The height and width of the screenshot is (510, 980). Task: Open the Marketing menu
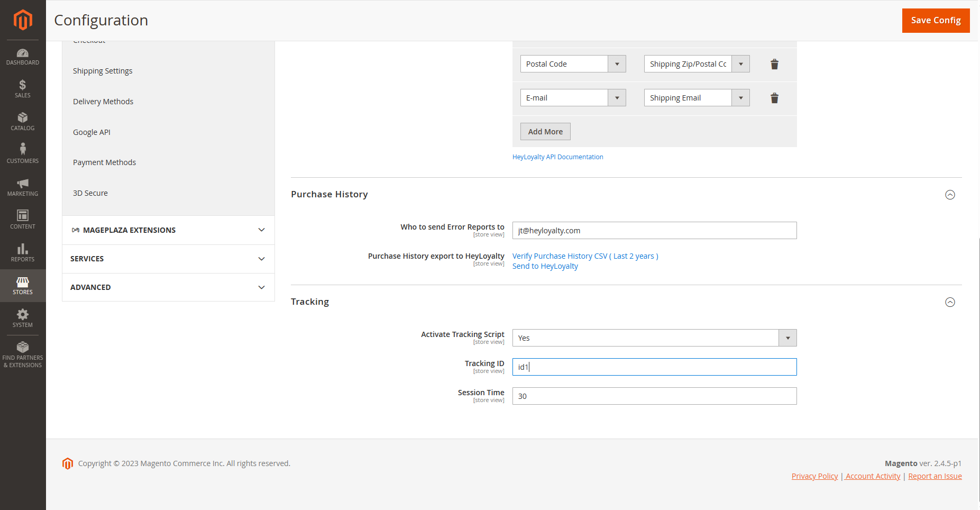point(23,187)
